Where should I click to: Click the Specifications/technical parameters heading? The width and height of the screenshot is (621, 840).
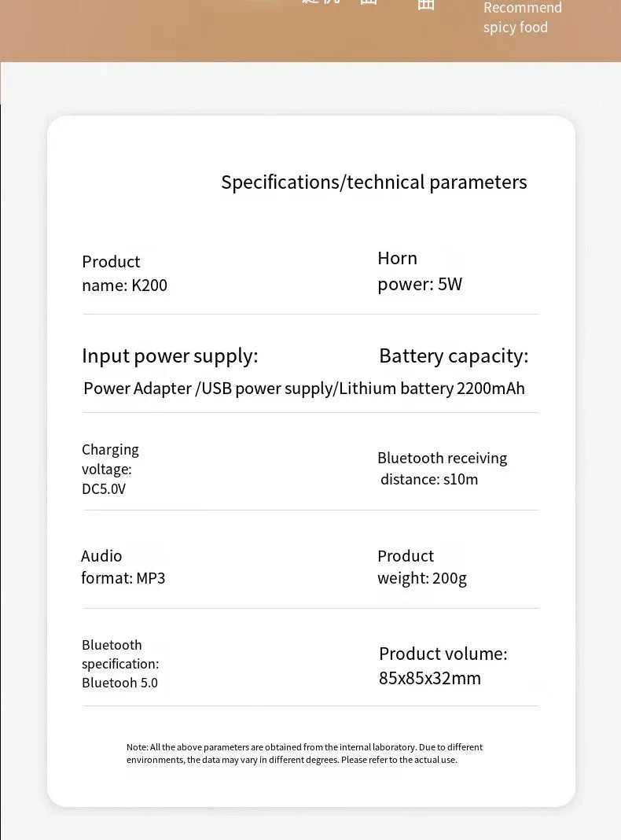[x=374, y=182]
